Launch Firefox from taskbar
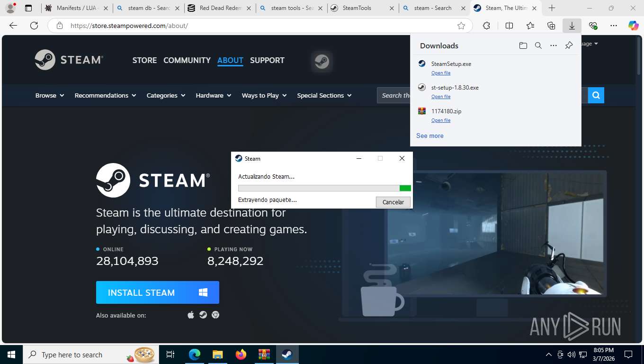644x364 pixels. point(241,355)
